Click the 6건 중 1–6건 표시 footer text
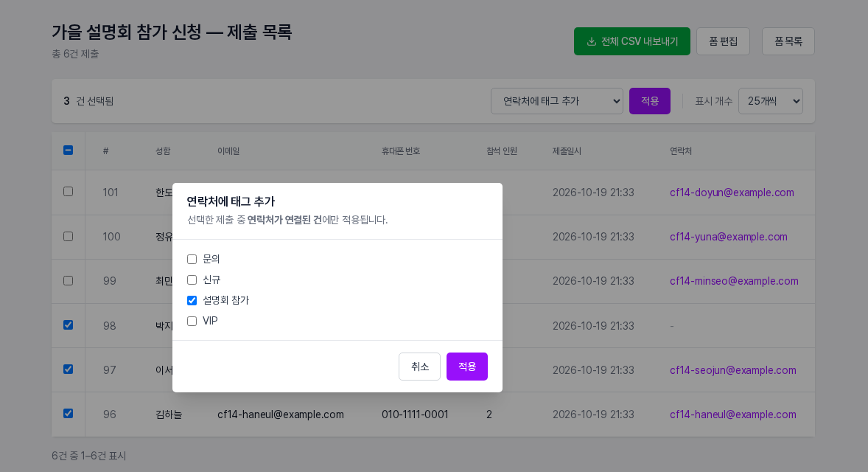 coord(89,456)
